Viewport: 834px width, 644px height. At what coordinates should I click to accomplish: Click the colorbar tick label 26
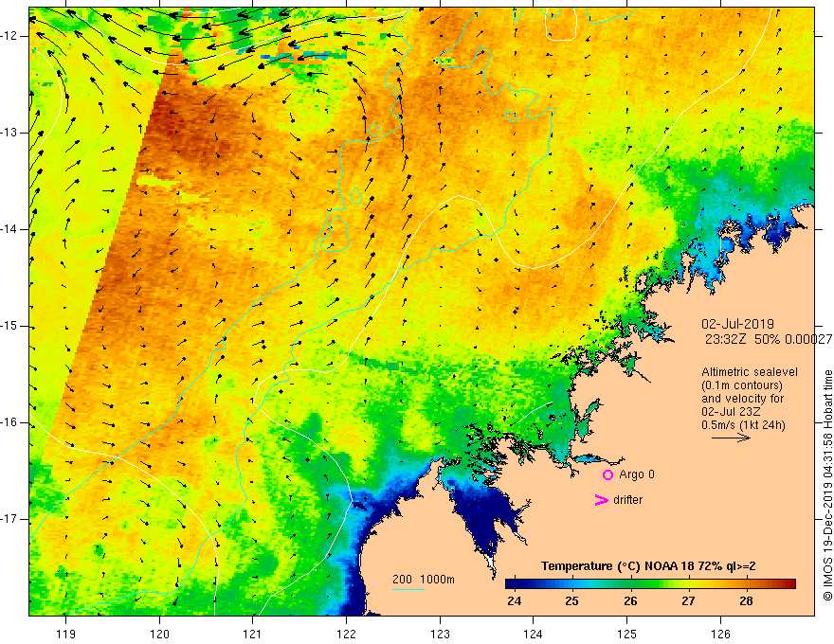pos(630,601)
